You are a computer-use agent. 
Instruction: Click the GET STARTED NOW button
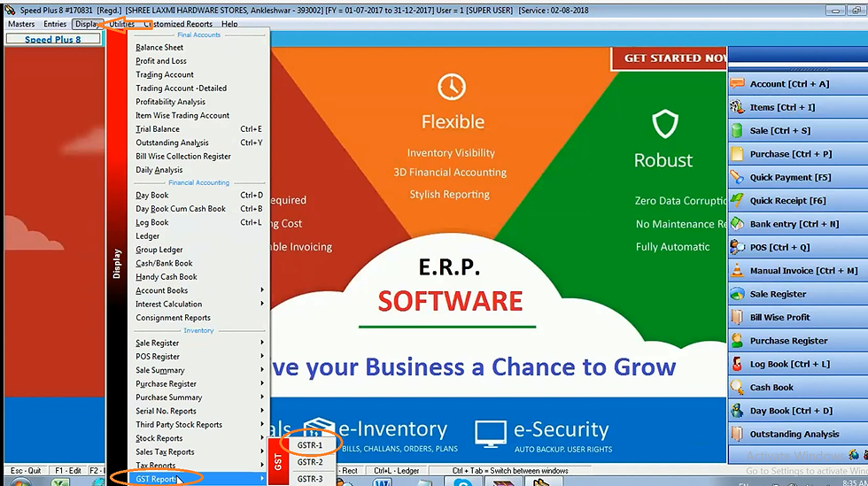tap(670, 58)
